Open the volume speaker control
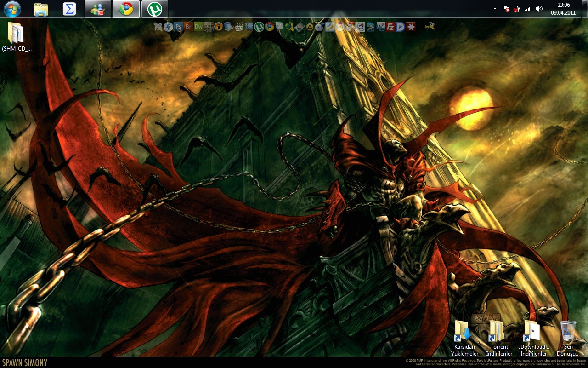This screenshot has height=368, width=588. click(x=539, y=9)
